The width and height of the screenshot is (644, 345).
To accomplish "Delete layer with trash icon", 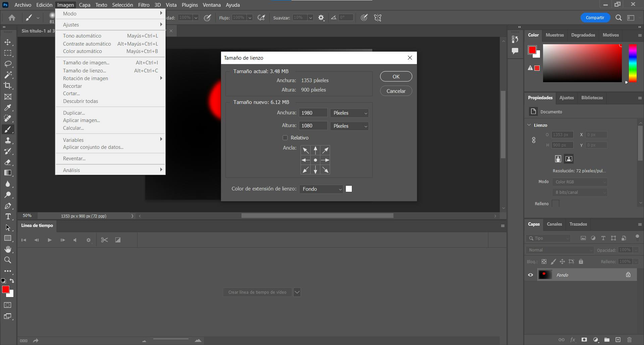I will [x=629, y=340].
